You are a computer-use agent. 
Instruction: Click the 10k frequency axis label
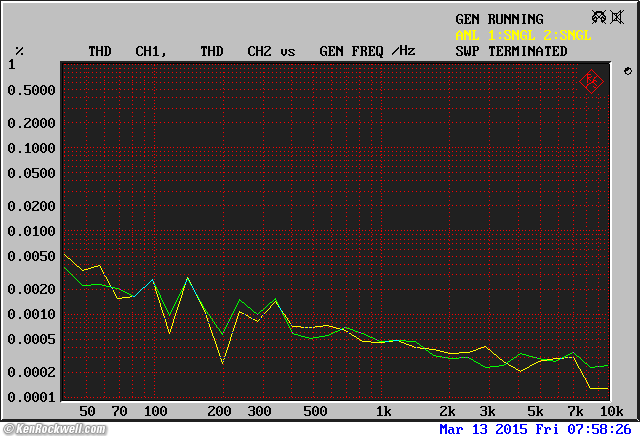click(x=611, y=411)
